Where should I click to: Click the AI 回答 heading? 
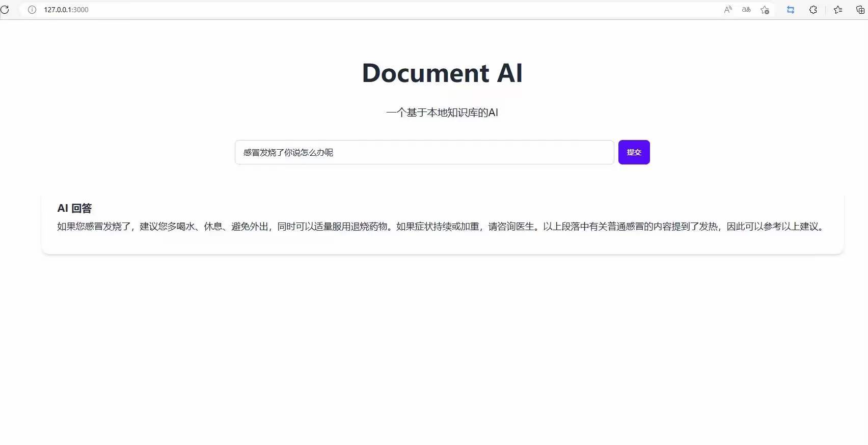[x=74, y=208]
